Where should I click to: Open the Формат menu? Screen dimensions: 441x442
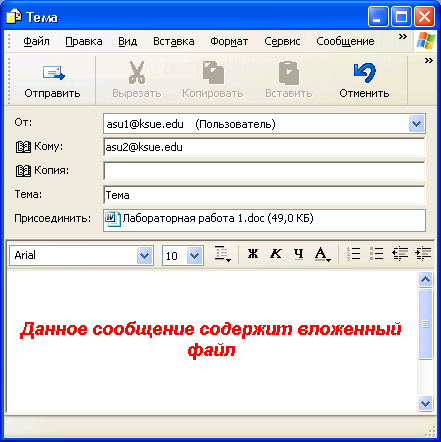(x=229, y=42)
